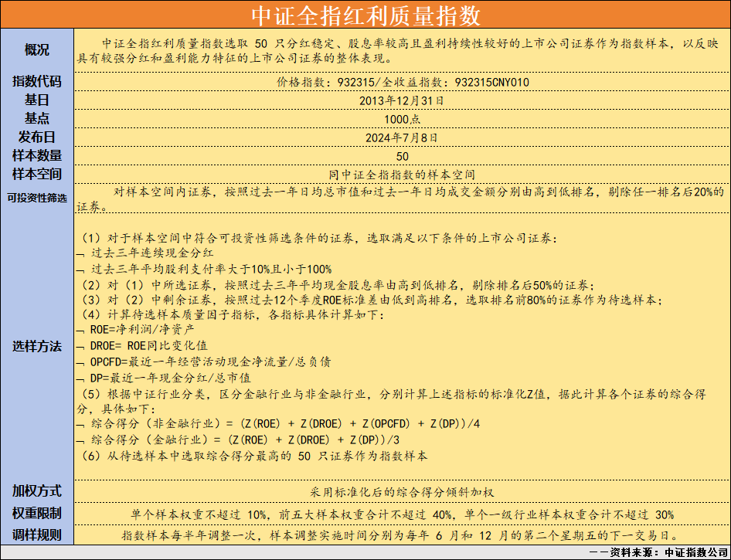The width and height of the screenshot is (731, 560).
Task: Select the release date 2024年7月8日
Action: pos(402,138)
